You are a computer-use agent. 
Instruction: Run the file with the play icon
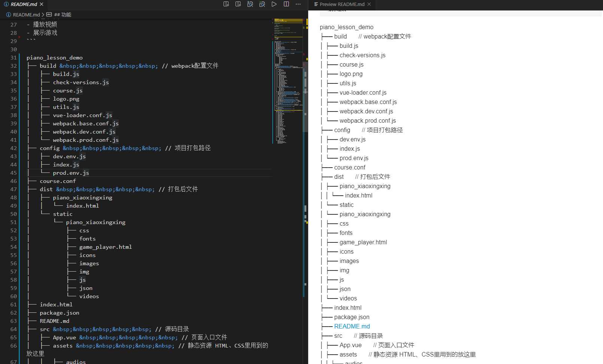click(x=274, y=4)
